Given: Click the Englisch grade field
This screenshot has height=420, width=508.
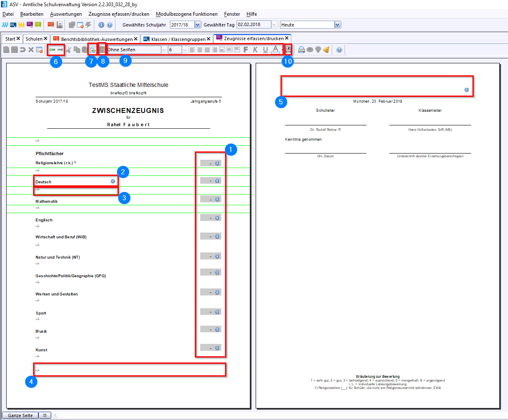Looking at the screenshot, I should [211, 218].
